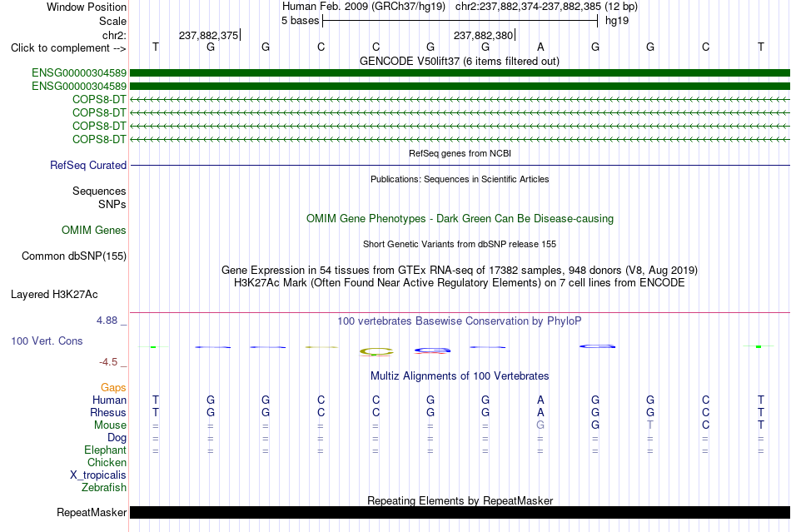Image resolution: width=791 pixels, height=532 pixels.
Task: Click the Sequences track label
Action: pyautogui.click(x=99, y=191)
